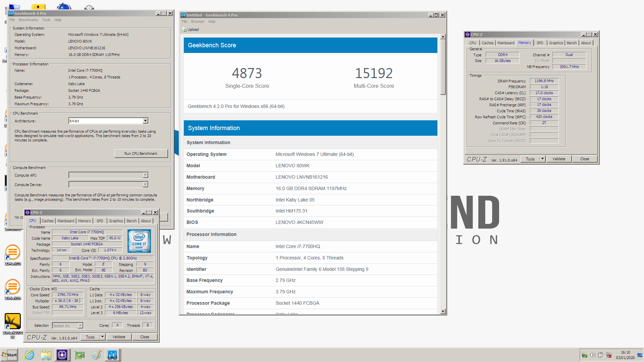Image resolution: width=644 pixels, height=362 pixels.
Task: Click the CPU-Z memory window title icon
Action: [468, 35]
